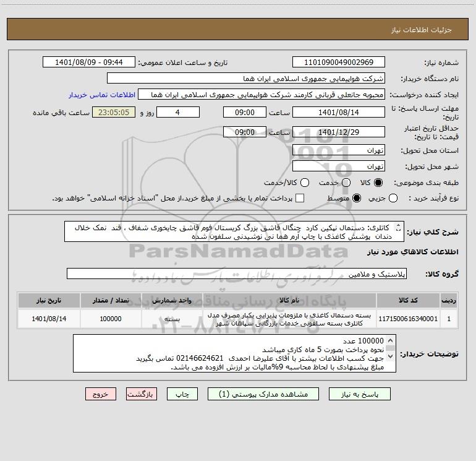Click the خروج exit button
Screen dimensions: 476x461
click(x=101, y=394)
